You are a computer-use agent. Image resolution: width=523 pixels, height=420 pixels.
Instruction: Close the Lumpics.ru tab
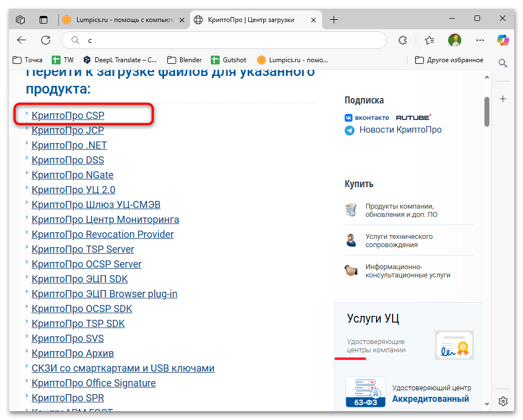(x=182, y=20)
